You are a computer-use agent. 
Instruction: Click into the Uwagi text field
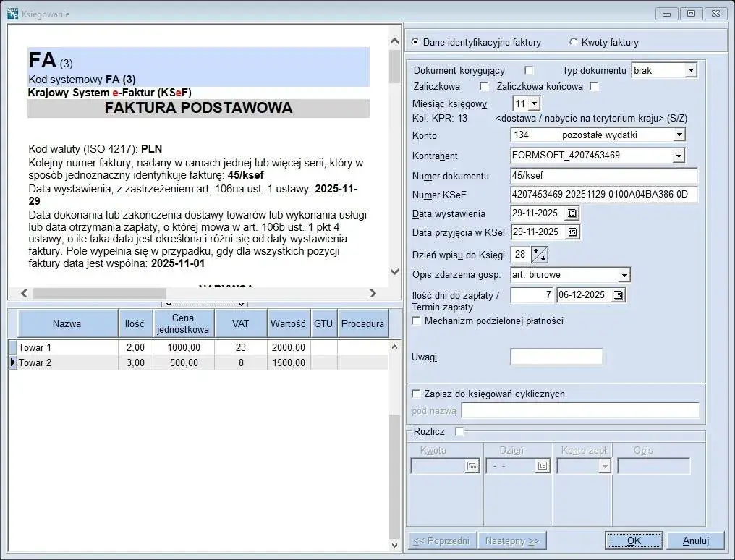pos(556,357)
